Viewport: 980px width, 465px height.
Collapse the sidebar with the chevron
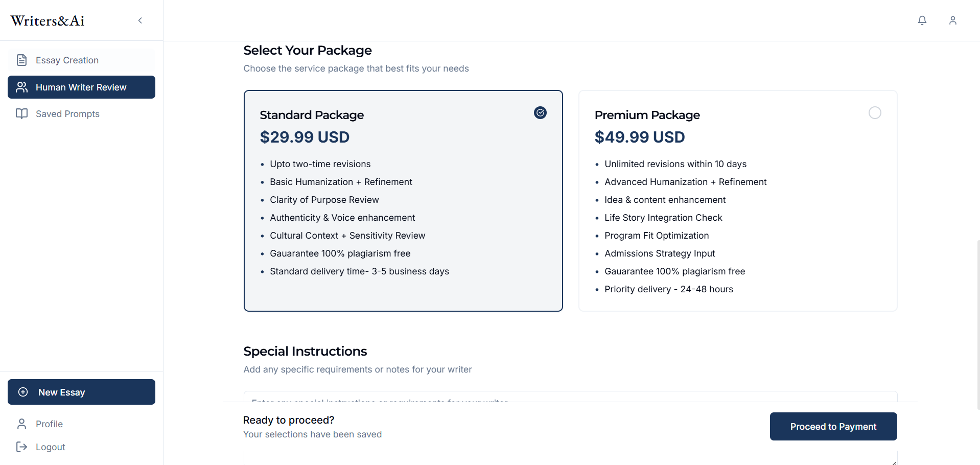tap(140, 20)
